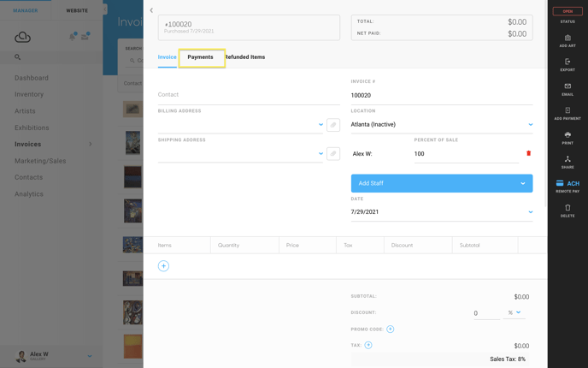The height and width of the screenshot is (368, 588).
Task: Switch to the Refunded Items tab
Action: coord(244,57)
